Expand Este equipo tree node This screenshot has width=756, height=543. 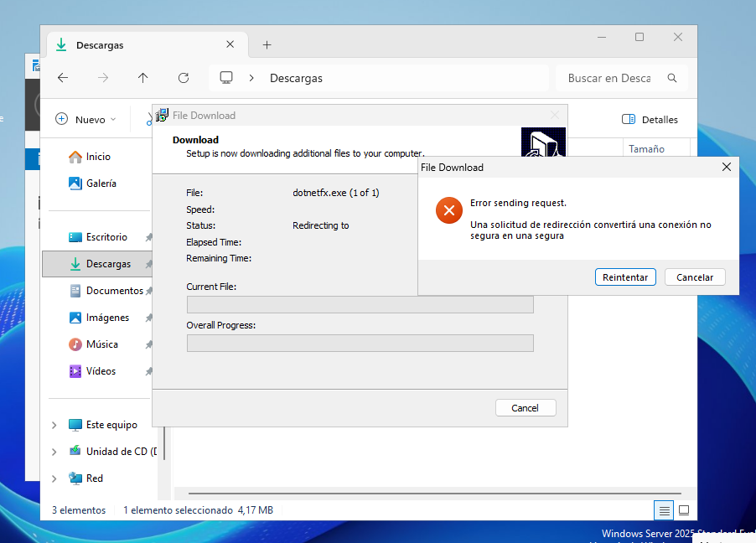pyautogui.click(x=54, y=425)
